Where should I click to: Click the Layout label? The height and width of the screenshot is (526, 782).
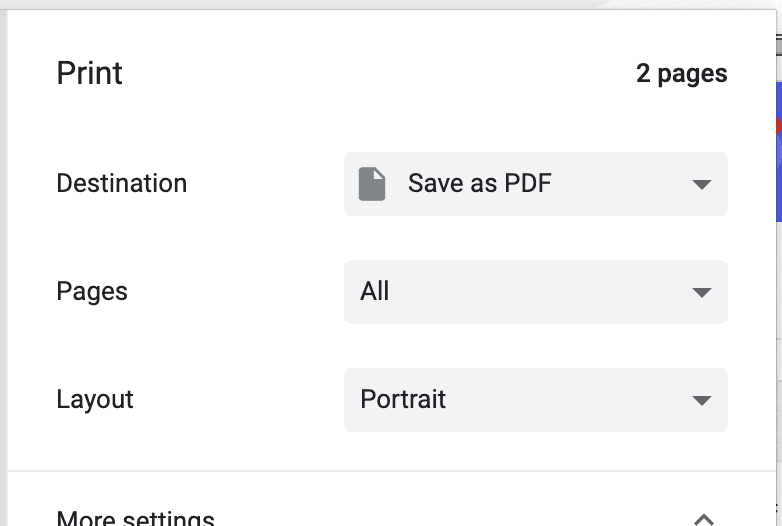[95, 400]
